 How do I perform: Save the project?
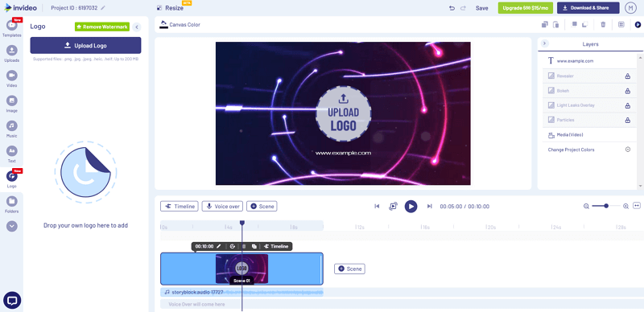click(481, 8)
